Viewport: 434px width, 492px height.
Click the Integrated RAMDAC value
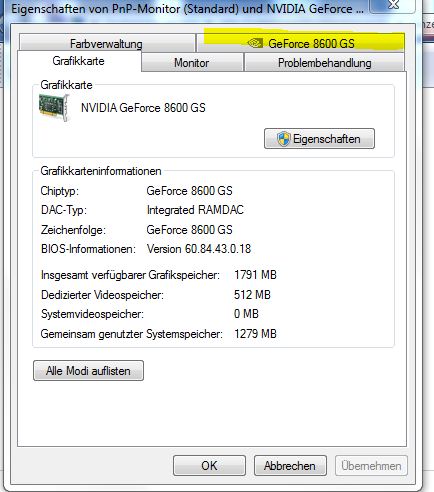195,210
